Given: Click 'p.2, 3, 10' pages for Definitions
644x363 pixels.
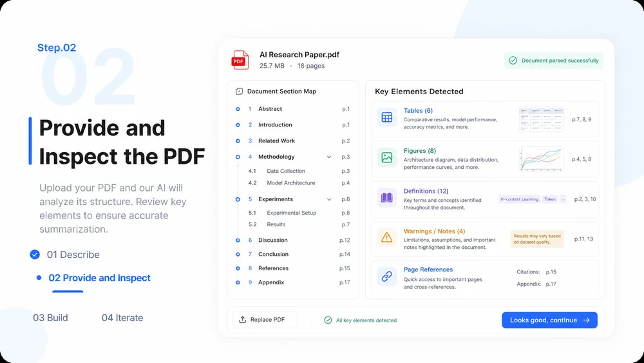Looking at the screenshot, I should tap(585, 199).
